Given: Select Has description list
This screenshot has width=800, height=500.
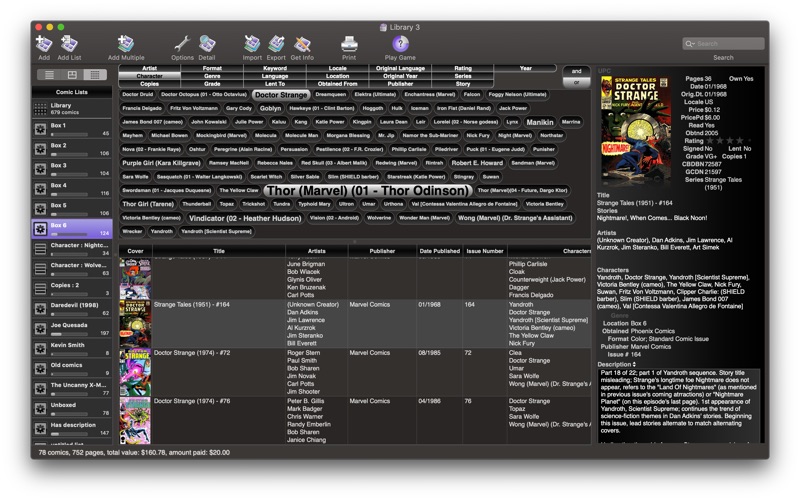Looking at the screenshot, I should (72, 428).
